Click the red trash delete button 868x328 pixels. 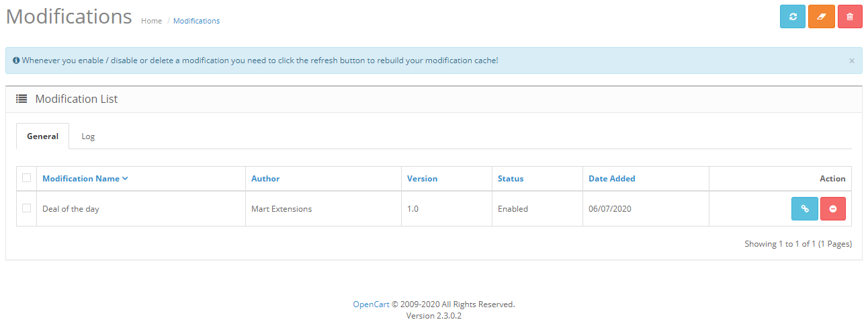click(850, 16)
